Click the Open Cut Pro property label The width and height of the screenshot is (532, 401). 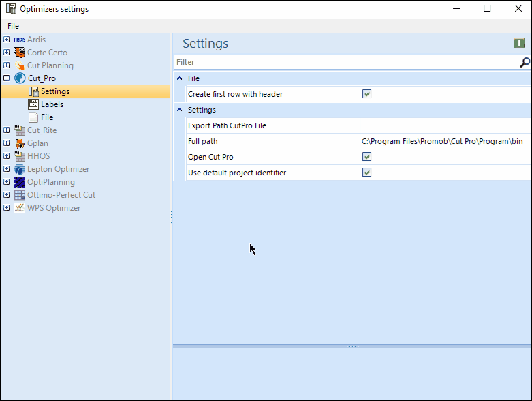click(210, 157)
